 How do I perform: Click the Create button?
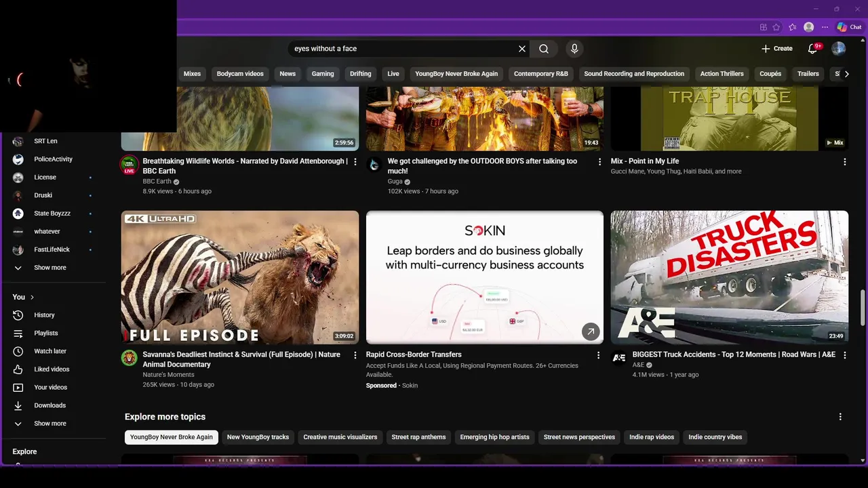click(776, 49)
